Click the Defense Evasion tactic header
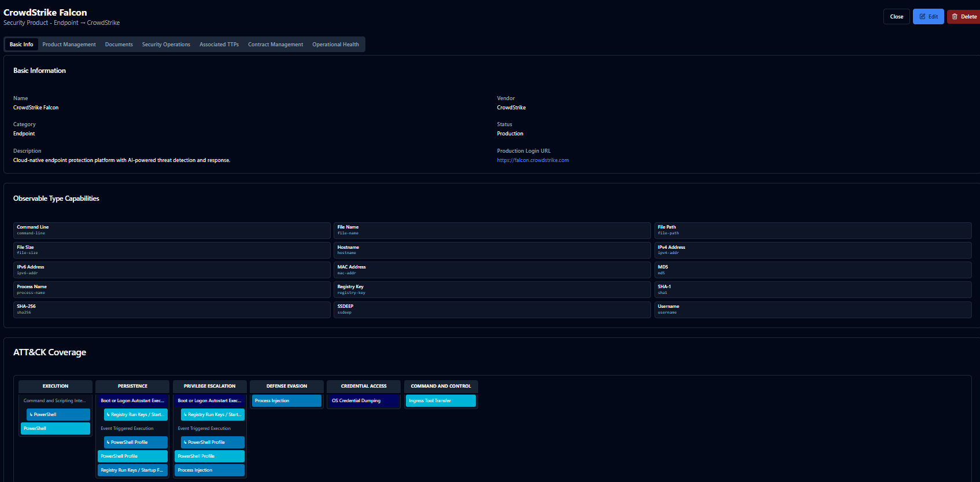 287,386
